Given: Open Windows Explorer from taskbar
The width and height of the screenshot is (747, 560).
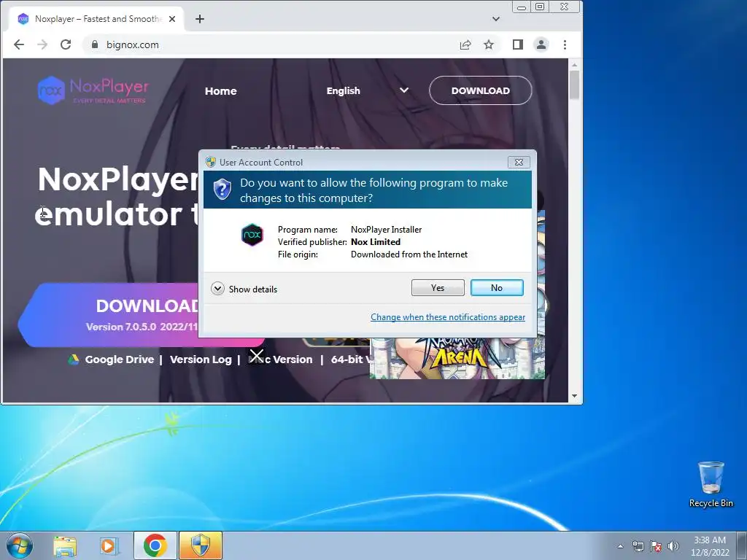Looking at the screenshot, I should pyautogui.click(x=65, y=545).
